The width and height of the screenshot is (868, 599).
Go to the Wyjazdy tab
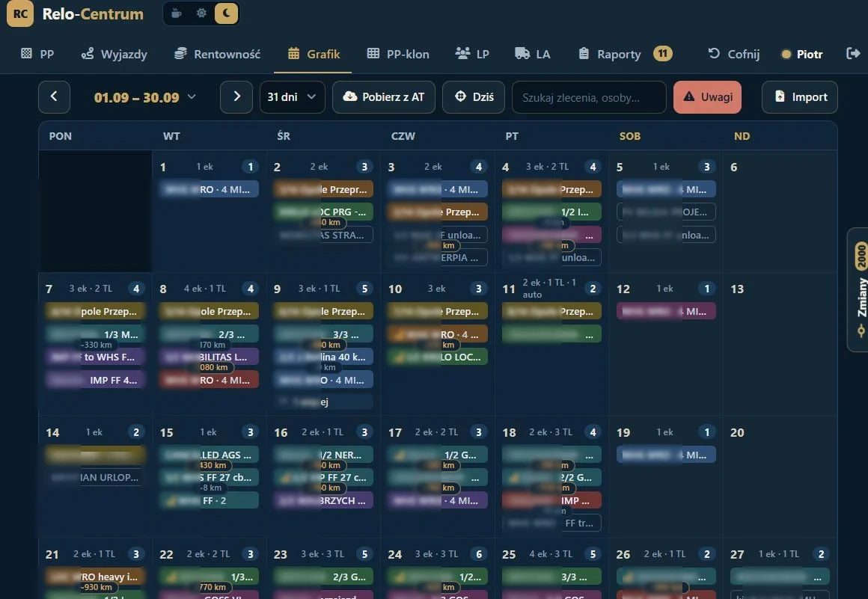[x=114, y=54]
